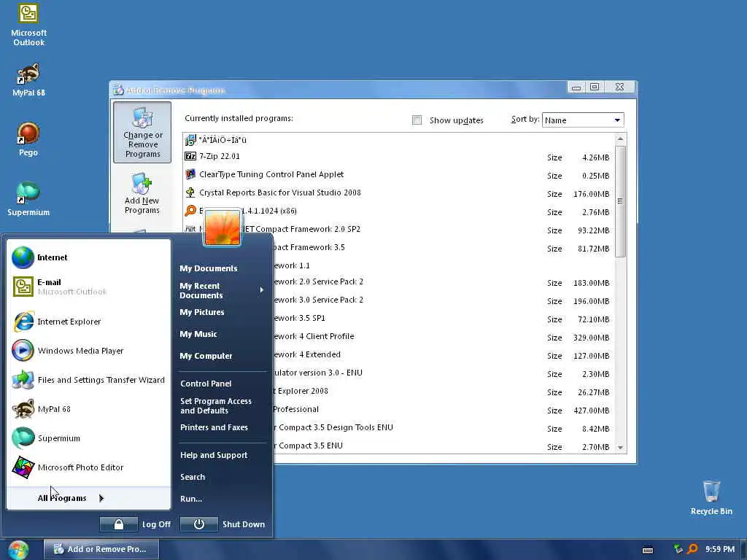Click the size value 176.00MB

point(591,194)
